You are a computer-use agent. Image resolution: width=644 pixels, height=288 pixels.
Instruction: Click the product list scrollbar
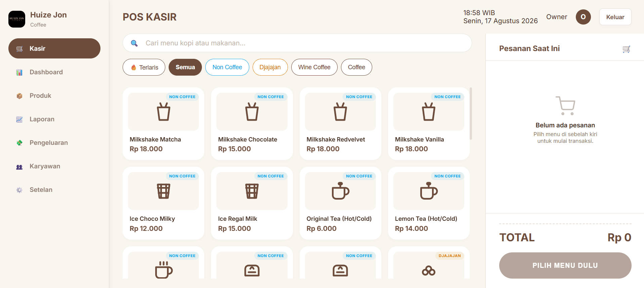pos(471,114)
